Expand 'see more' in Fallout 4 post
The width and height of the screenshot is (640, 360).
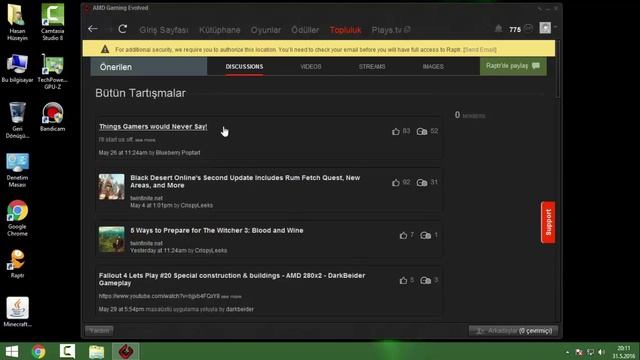[x=231, y=297]
